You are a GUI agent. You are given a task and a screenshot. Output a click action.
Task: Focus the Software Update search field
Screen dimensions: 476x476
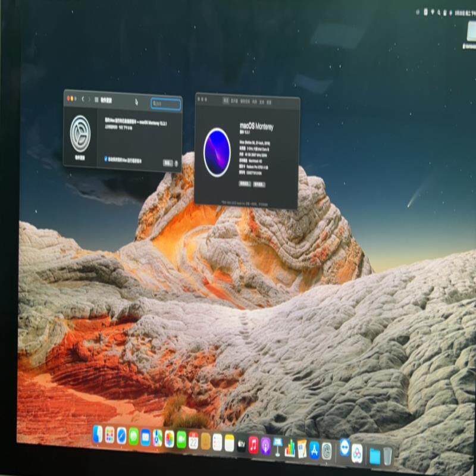pyautogui.click(x=166, y=104)
